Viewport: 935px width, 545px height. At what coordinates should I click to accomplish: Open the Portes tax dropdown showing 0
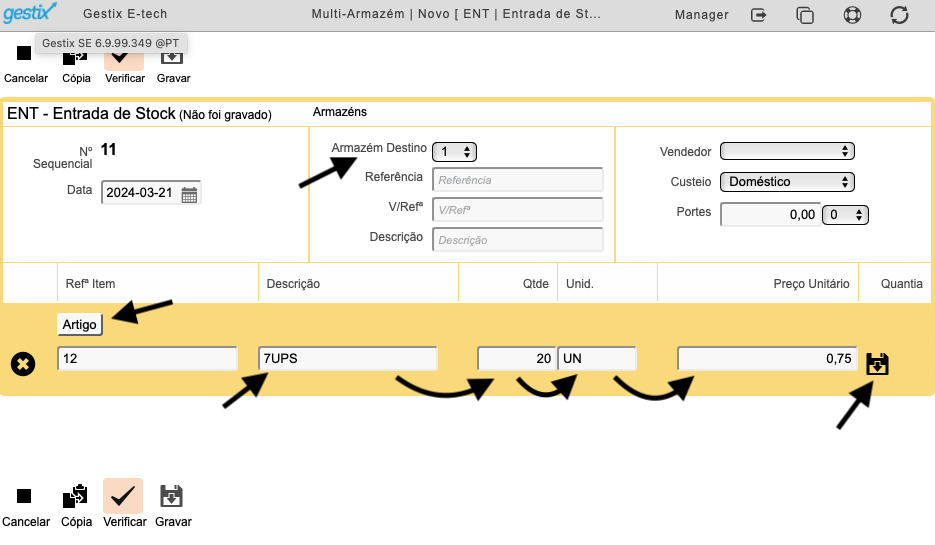845,215
